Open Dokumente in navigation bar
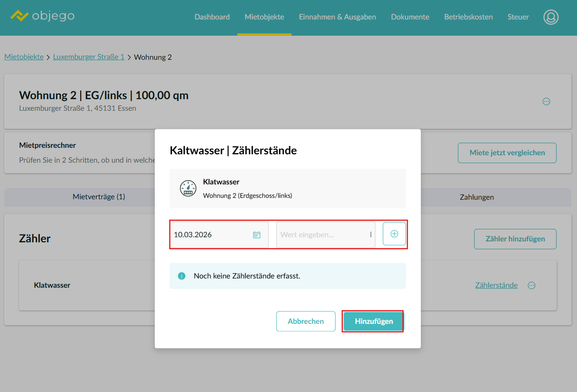 (410, 17)
